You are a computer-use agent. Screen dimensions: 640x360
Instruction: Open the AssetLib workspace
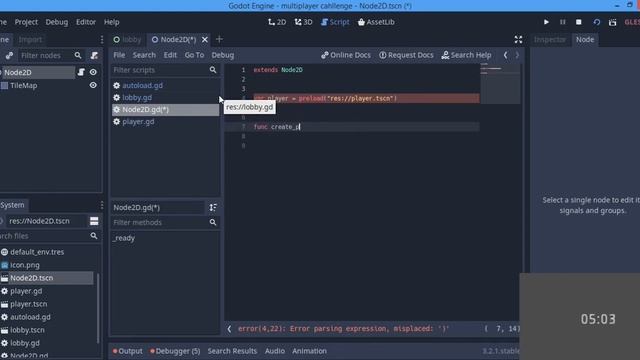click(x=376, y=22)
